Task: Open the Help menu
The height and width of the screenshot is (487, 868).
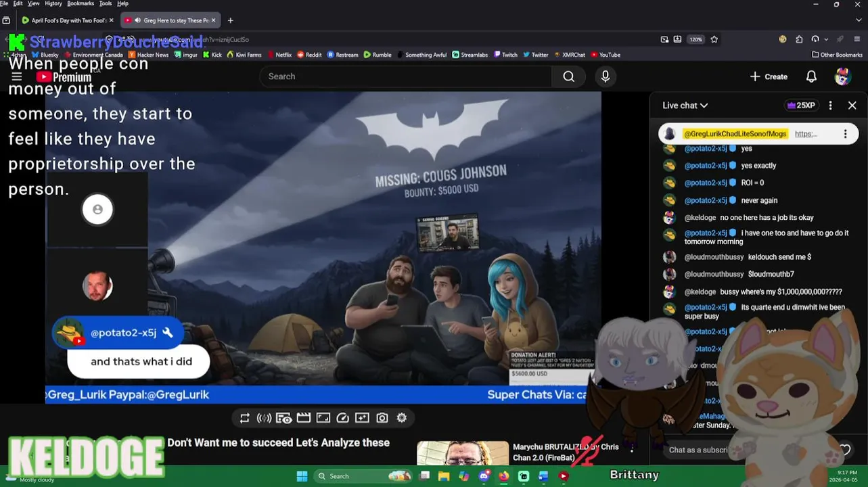Action: pos(122,3)
